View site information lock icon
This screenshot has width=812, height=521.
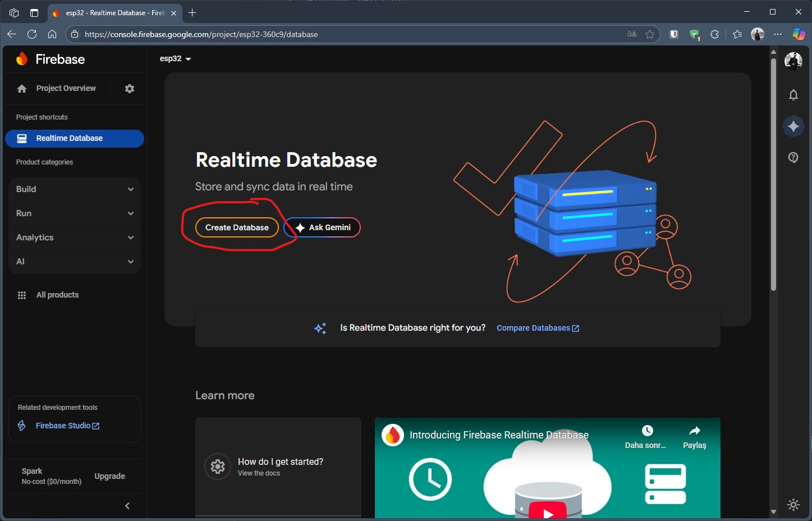(75, 34)
